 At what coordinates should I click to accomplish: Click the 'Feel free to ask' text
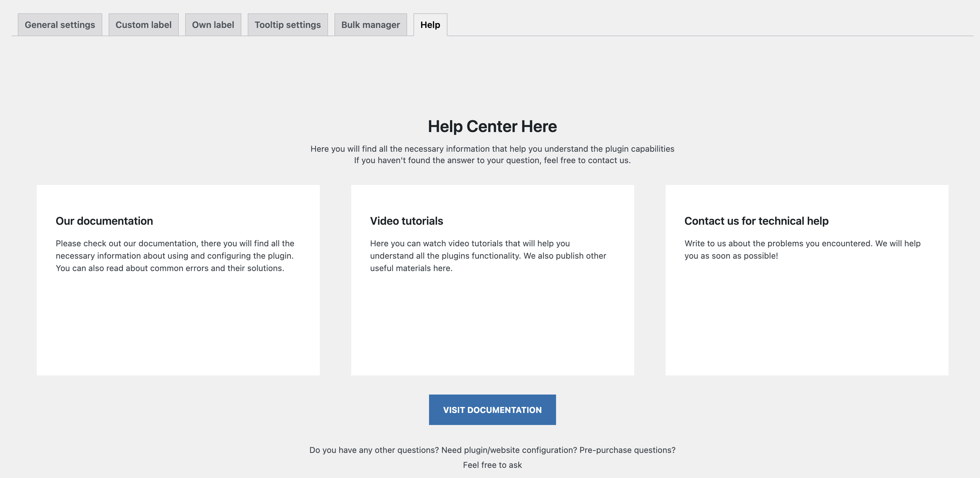[x=492, y=465]
